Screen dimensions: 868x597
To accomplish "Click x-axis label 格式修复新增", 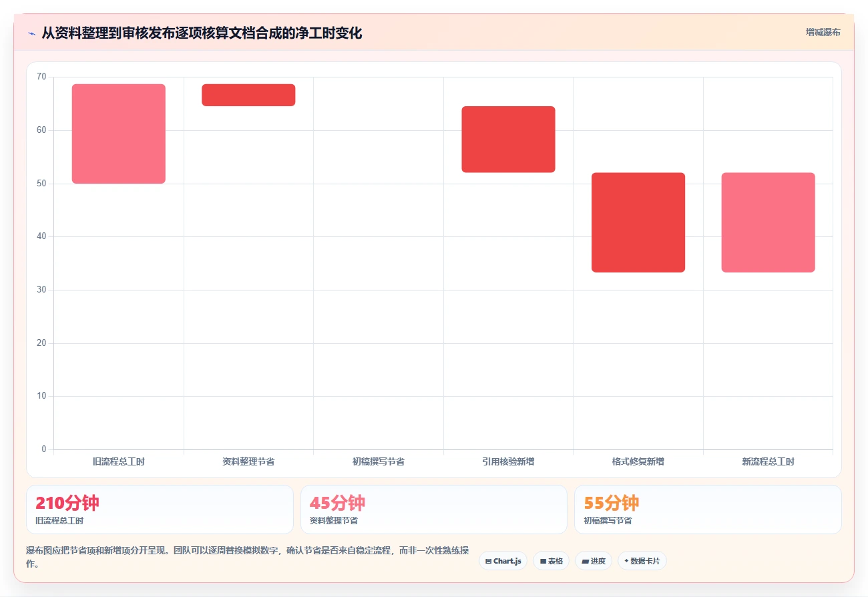I will point(638,461).
